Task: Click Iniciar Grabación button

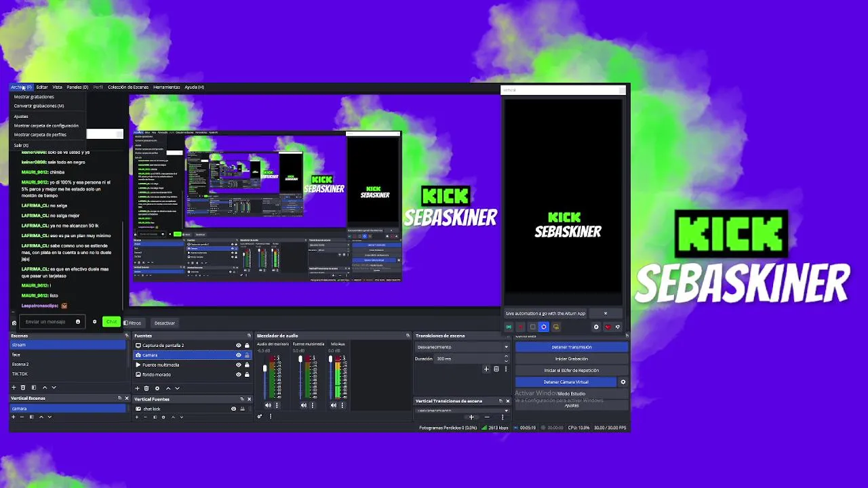Action: 572,359
